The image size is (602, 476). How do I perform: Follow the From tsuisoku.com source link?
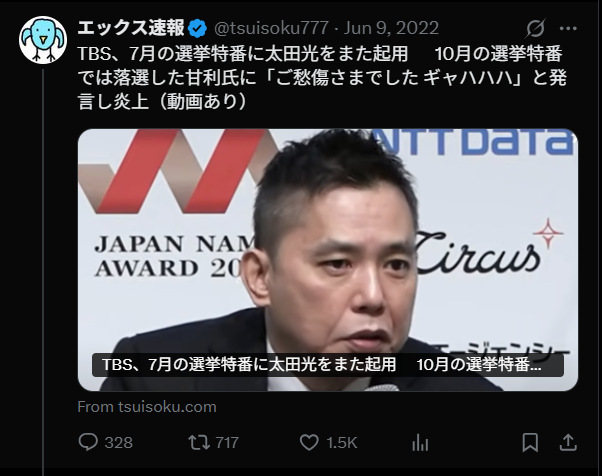point(147,407)
